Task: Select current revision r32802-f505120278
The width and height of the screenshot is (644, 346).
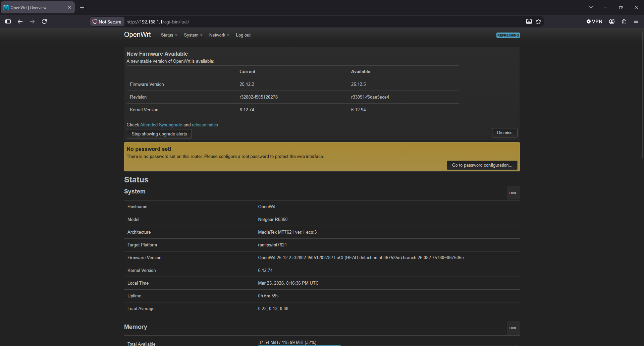Action: click(259, 97)
